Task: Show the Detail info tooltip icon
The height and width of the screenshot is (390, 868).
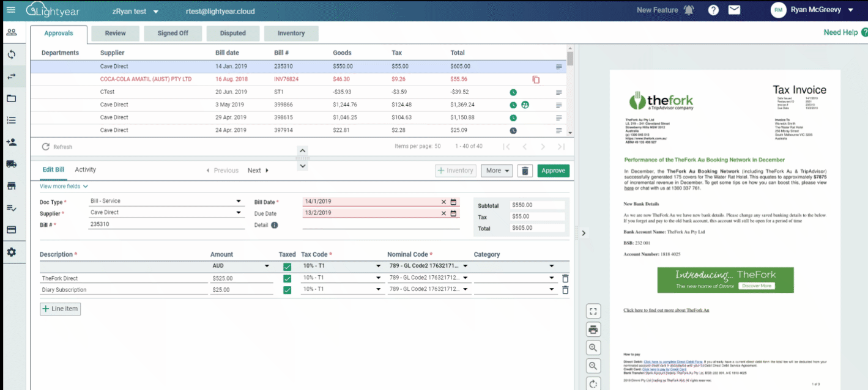Action: point(274,225)
